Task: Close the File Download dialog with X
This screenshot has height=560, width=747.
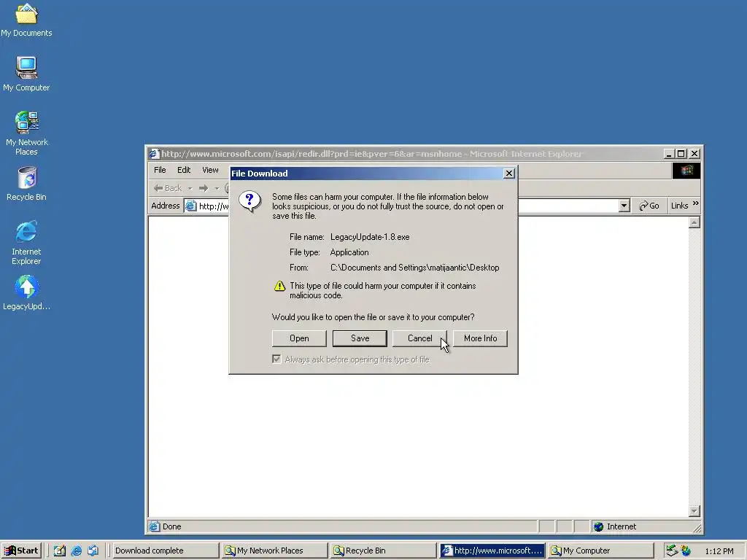Action: 508,174
